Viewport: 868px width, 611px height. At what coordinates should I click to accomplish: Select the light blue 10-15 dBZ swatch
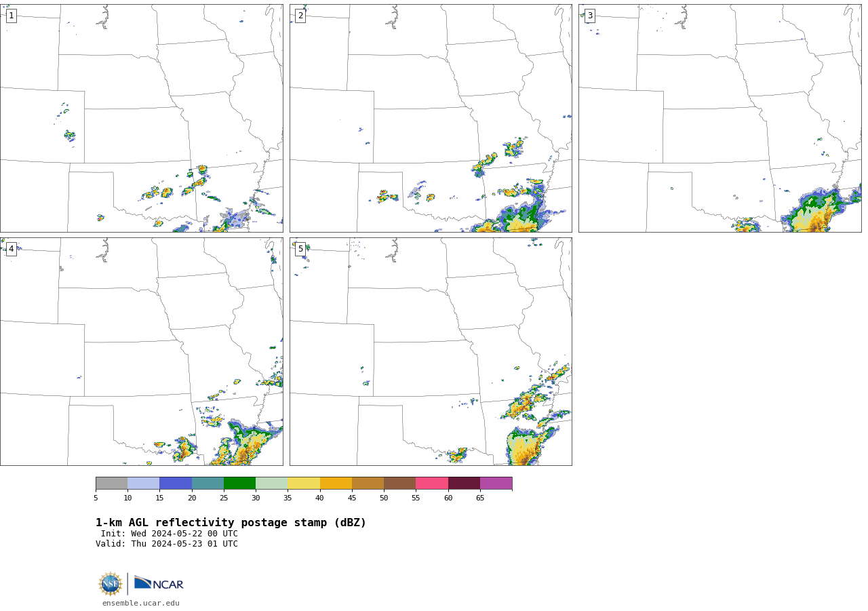(143, 484)
